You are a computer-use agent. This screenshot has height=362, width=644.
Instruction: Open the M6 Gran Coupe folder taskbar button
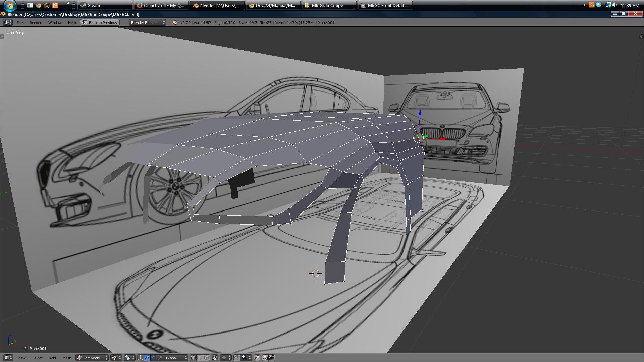click(x=329, y=5)
